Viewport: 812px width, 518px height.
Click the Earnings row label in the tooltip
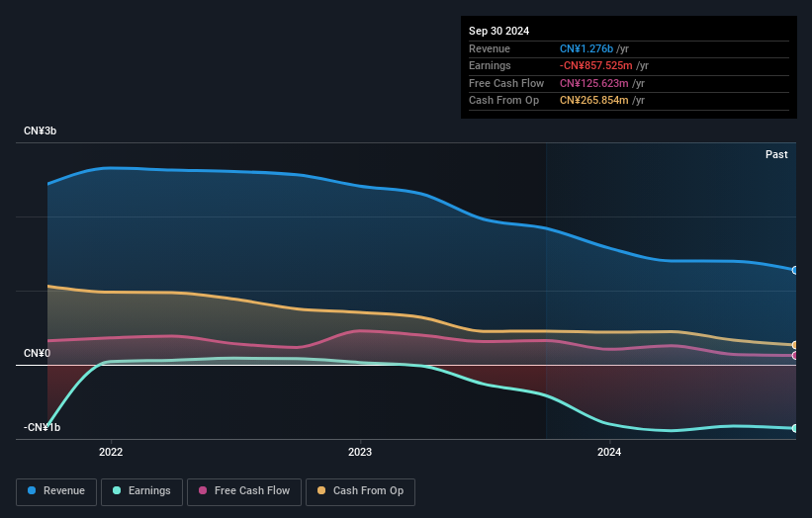coord(490,65)
